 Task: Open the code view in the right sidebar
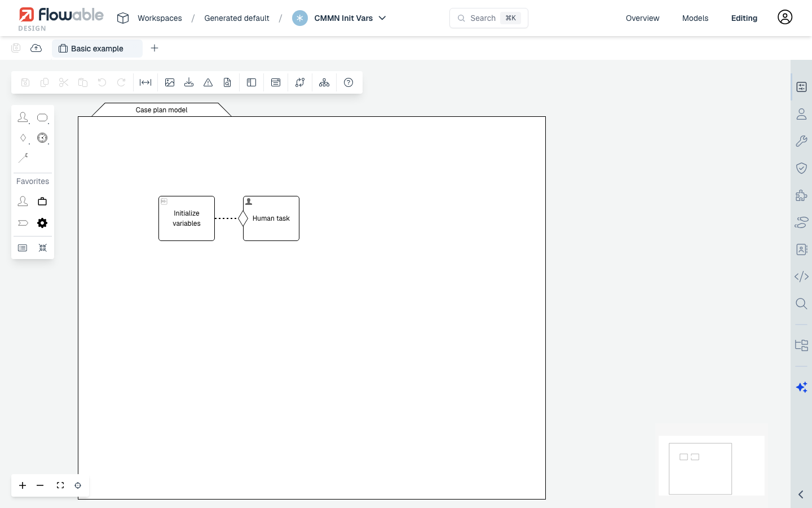click(x=801, y=277)
